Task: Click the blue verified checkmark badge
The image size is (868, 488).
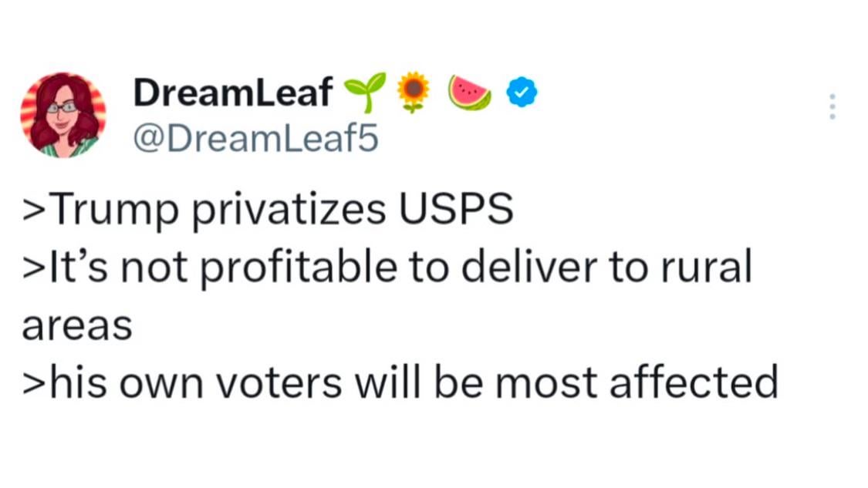Action: (x=522, y=93)
